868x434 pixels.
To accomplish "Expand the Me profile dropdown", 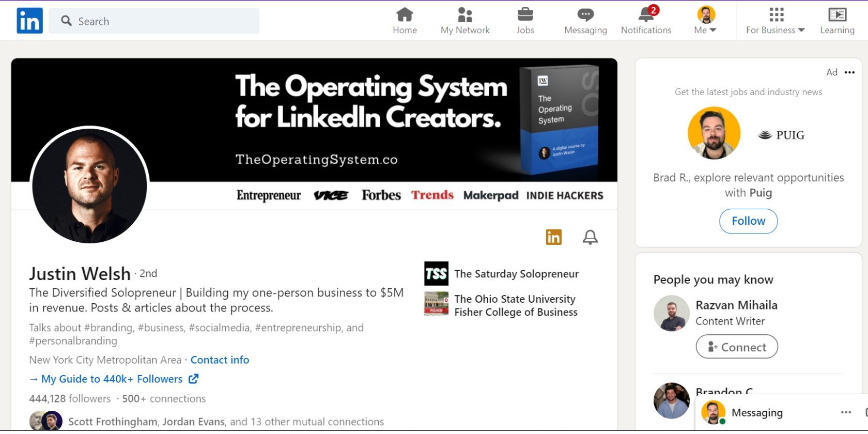I will (x=706, y=21).
